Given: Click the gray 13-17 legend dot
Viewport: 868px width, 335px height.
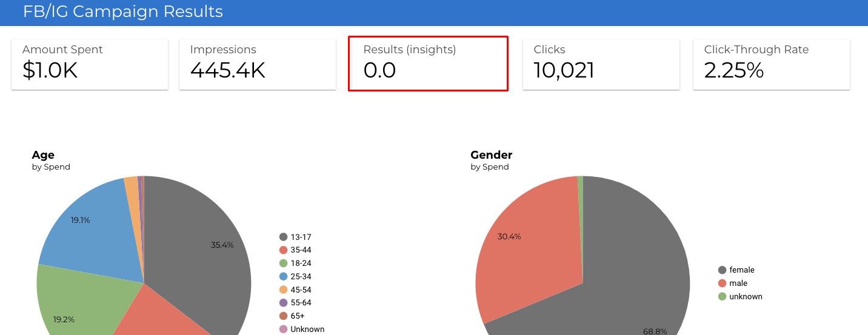Looking at the screenshot, I should click(283, 237).
